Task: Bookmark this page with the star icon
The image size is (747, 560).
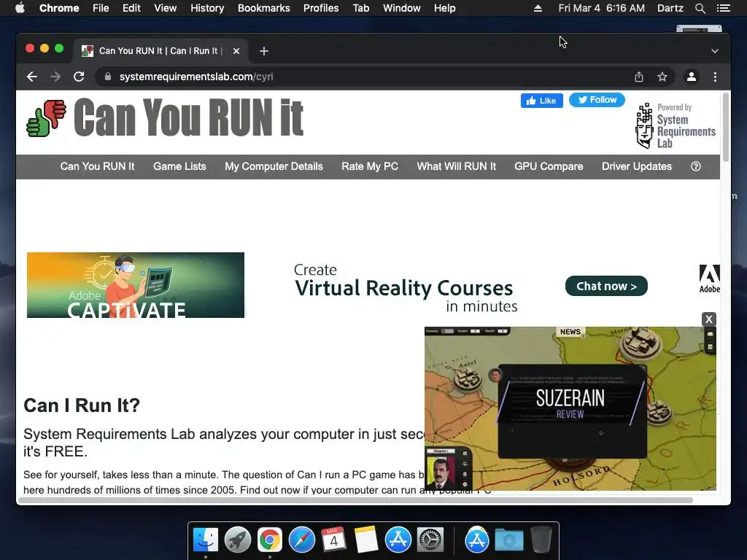Action: pos(662,77)
